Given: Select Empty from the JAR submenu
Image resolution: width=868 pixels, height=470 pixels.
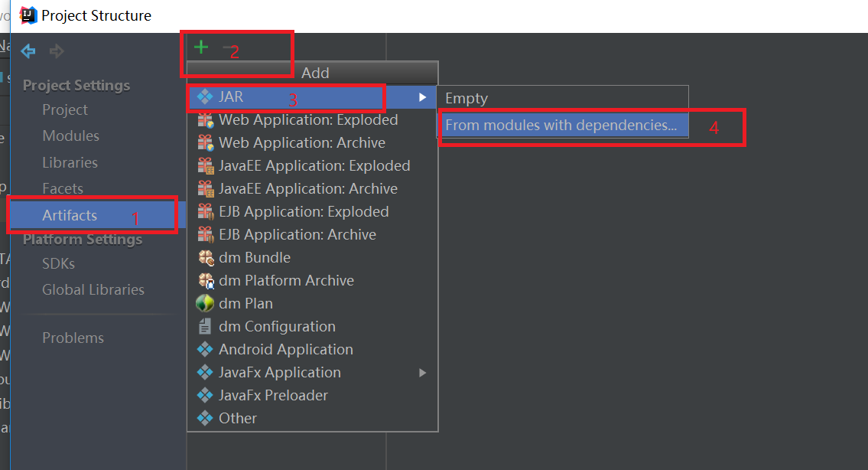Looking at the screenshot, I should [488, 98].
